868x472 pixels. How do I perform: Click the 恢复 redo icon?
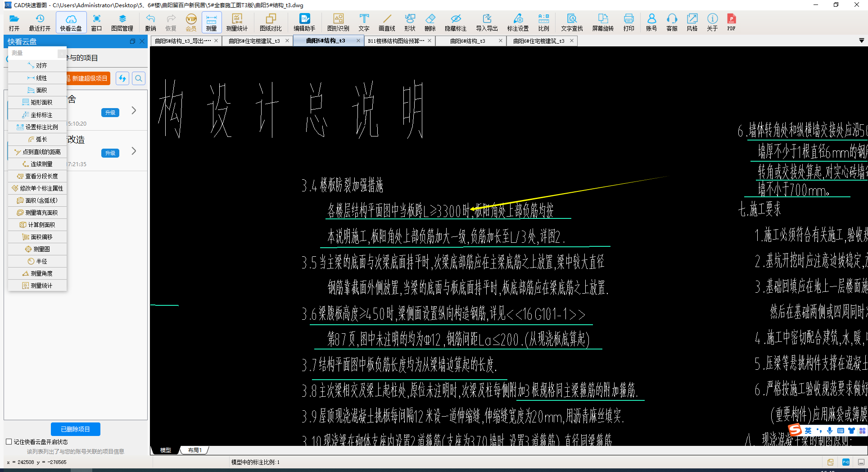171,22
